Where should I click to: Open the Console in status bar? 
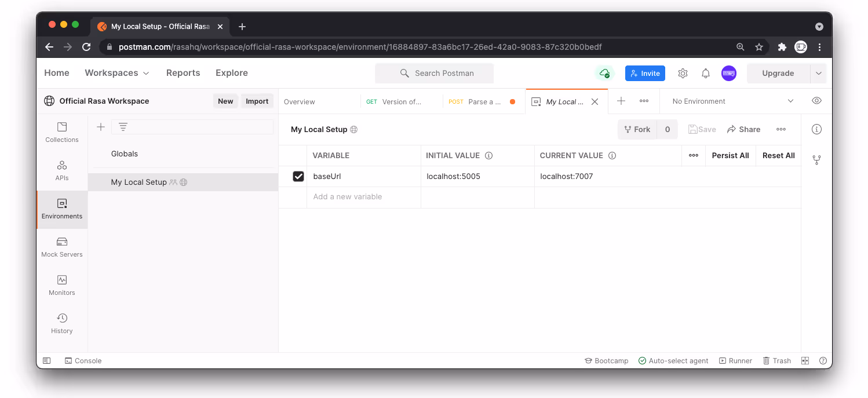pos(83,360)
